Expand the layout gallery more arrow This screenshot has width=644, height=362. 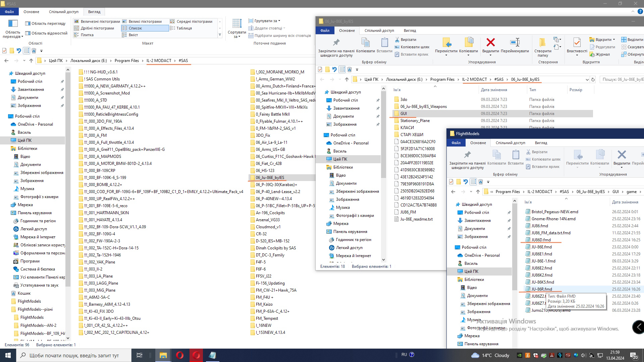tap(220, 35)
